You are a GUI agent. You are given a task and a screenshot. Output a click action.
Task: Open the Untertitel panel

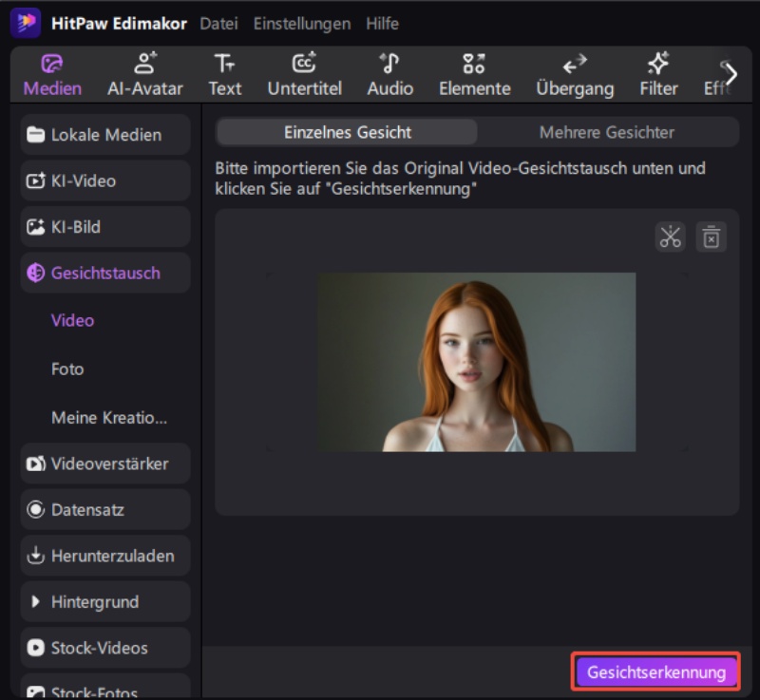click(304, 75)
